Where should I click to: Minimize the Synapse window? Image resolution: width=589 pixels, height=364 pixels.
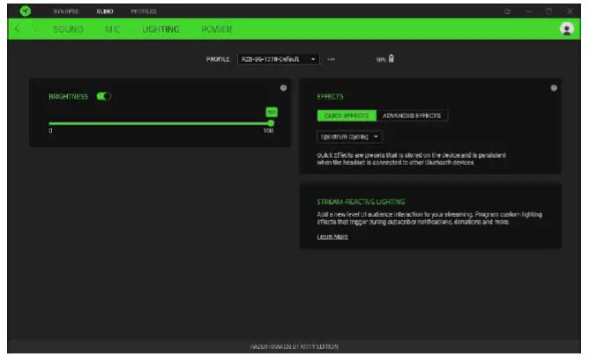coord(528,11)
